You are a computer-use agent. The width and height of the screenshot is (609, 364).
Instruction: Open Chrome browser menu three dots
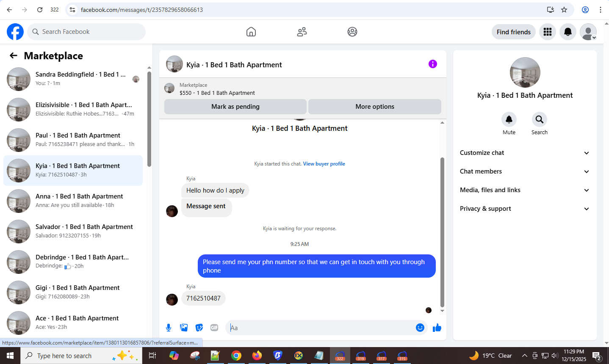601,10
